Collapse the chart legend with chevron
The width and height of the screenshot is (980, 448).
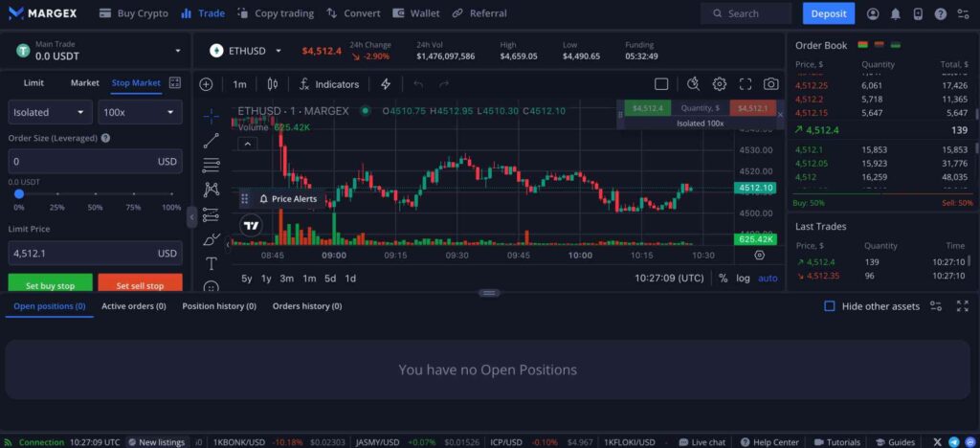(x=248, y=145)
